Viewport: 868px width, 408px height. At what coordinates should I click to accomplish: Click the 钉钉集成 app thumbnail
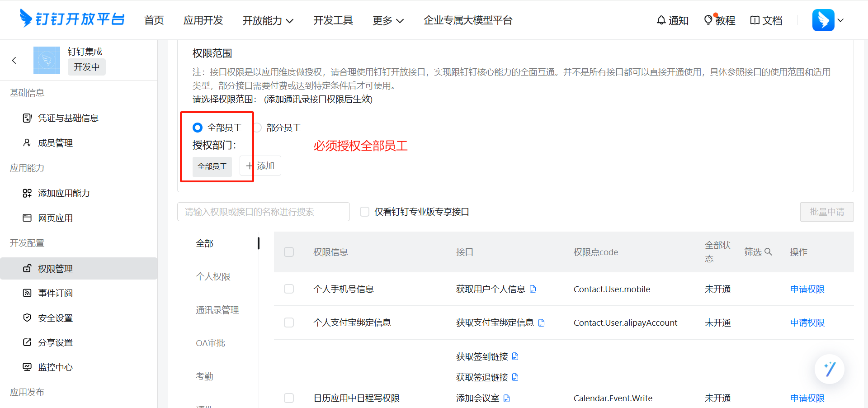click(47, 60)
